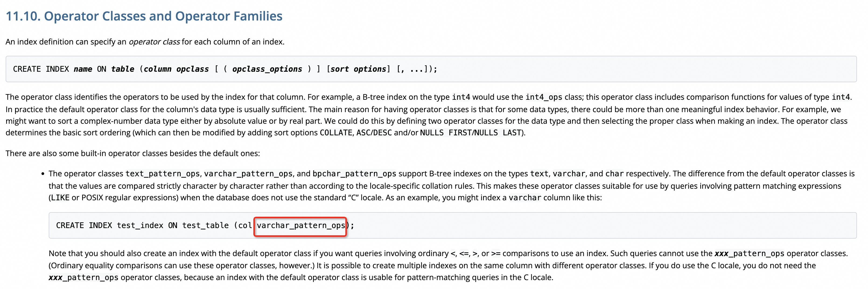Click "text_pattern_ops" in the bullet paragraph

[x=162, y=174]
